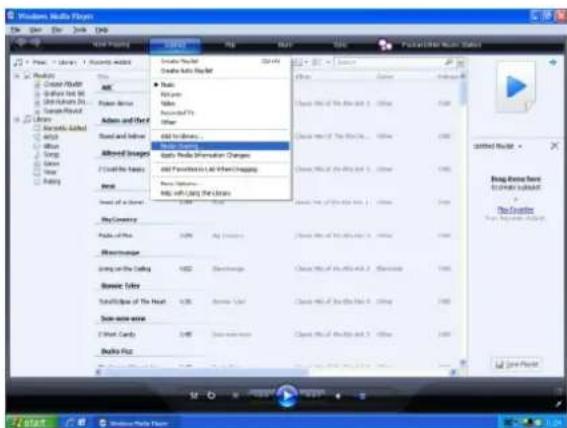Click the Back navigation arrow
Screen dimensions: 567x428
click(22, 43)
